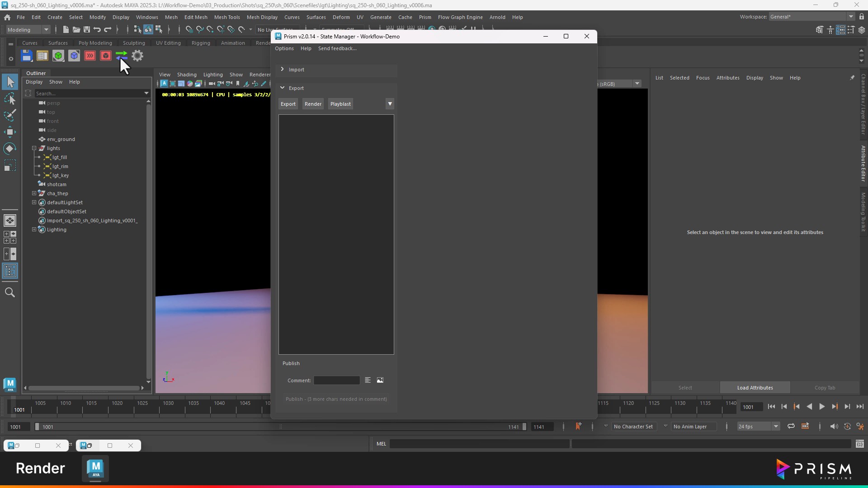Click the orange bookmark icon in range slider bar
The image size is (868, 488).
[578, 426]
